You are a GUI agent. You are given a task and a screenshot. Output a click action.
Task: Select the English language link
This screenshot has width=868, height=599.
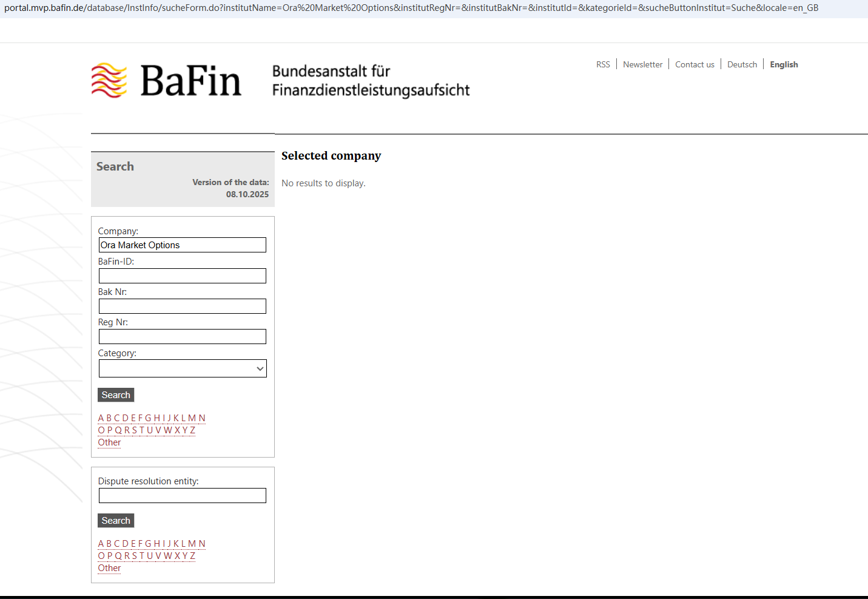tap(784, 64)
